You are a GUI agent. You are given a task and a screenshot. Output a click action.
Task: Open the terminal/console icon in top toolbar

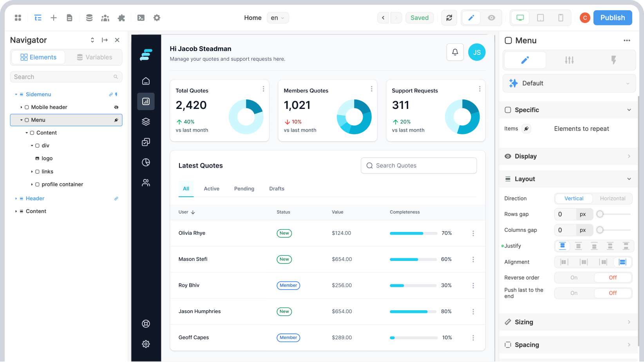point(141,18)
